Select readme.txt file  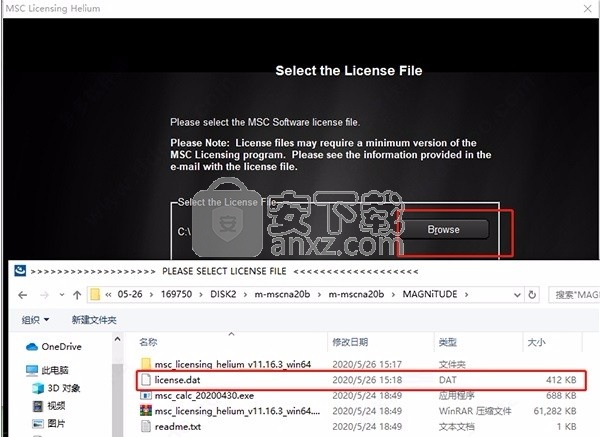178,426
